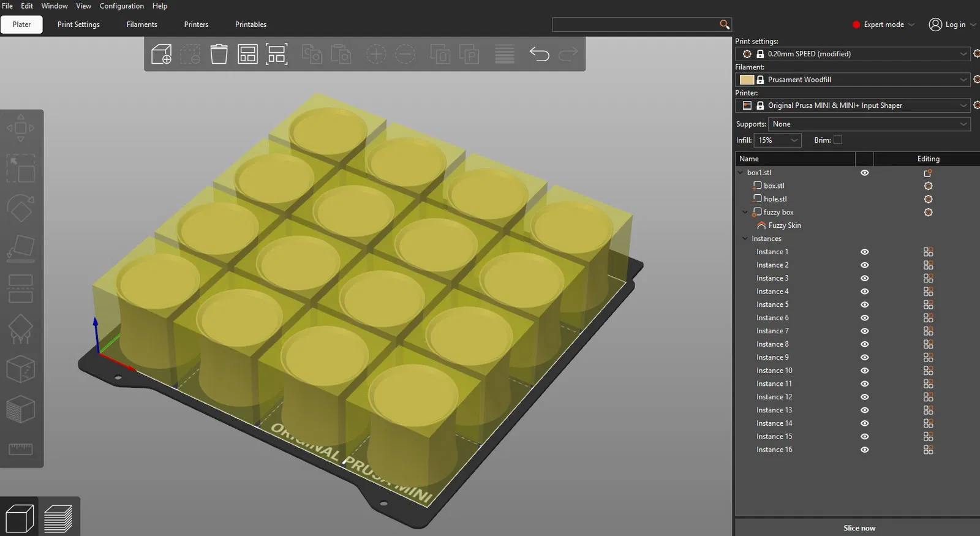This screenshot has width=980, height=536.
Task: Open the Seam painting tool
Action: (20, 369)
